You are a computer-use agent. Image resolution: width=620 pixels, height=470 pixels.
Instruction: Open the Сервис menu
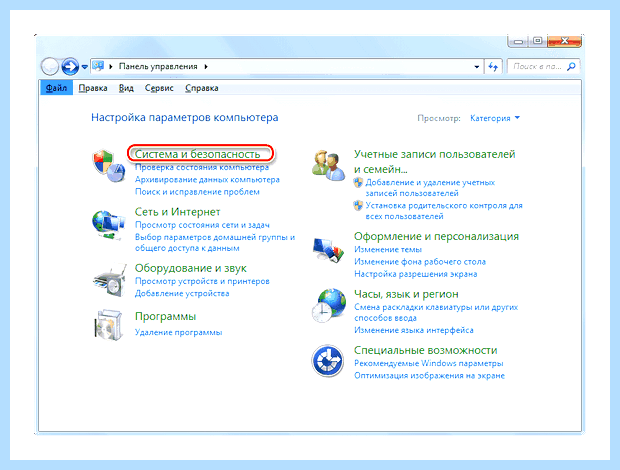159,88
